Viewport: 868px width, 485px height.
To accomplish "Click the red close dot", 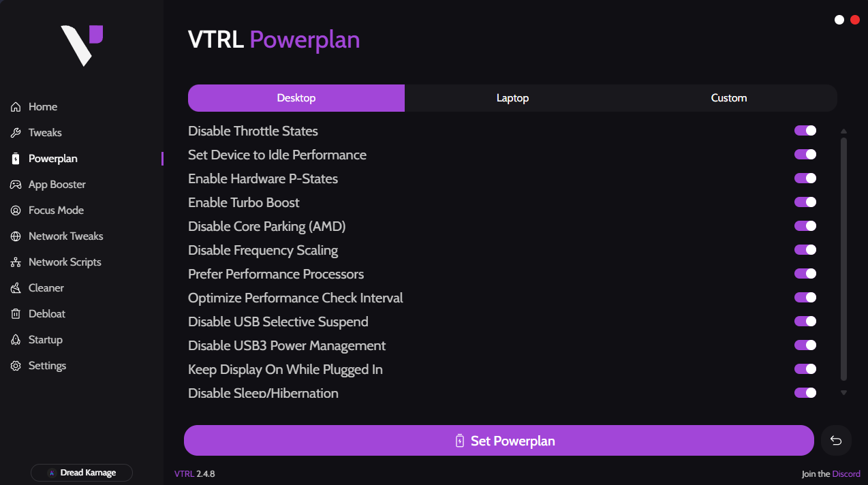I will (x=855, y=20).
